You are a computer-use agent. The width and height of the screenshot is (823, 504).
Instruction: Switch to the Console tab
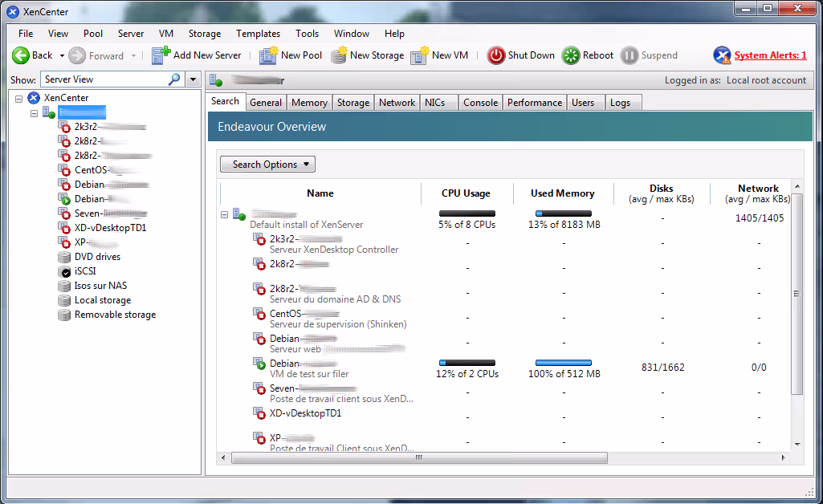(480, 103)
